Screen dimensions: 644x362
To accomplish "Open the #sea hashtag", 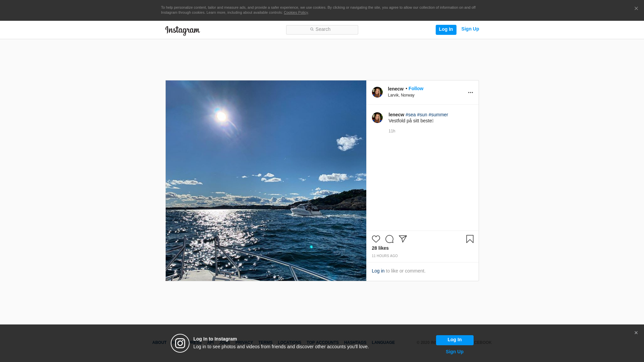I will pyautogui.click(x=410, y=115).
